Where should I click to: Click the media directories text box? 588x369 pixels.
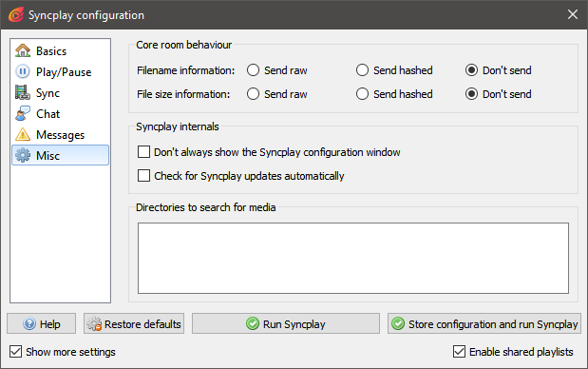(353, 259)
